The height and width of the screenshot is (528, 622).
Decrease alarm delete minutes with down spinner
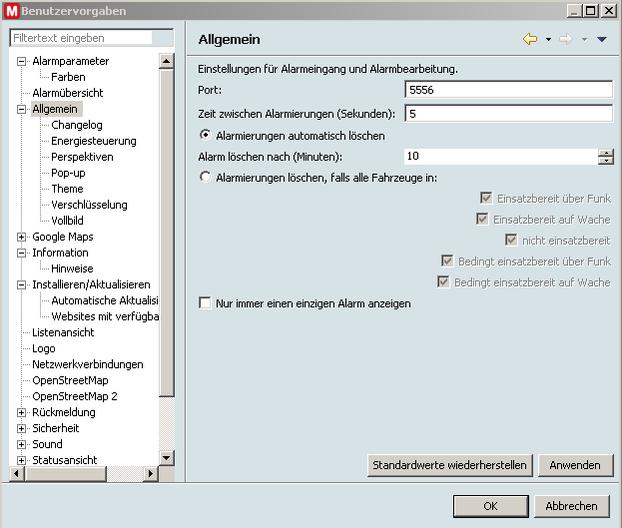point(605,160)
